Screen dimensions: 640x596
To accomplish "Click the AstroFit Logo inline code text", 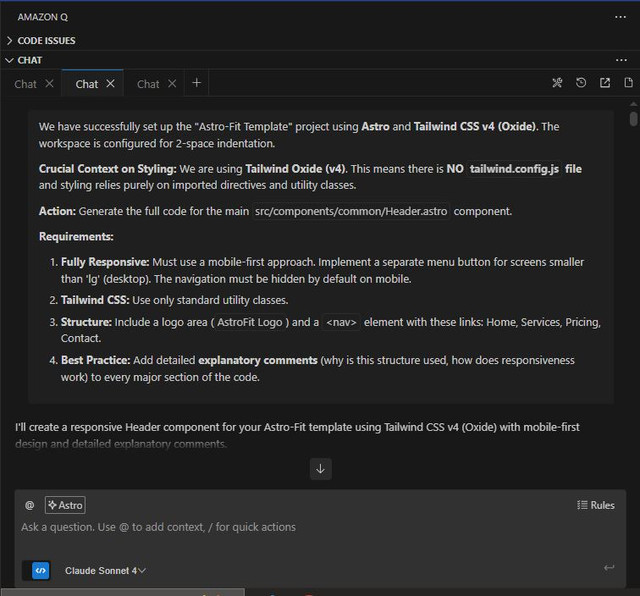I will (x=249, y=322).
